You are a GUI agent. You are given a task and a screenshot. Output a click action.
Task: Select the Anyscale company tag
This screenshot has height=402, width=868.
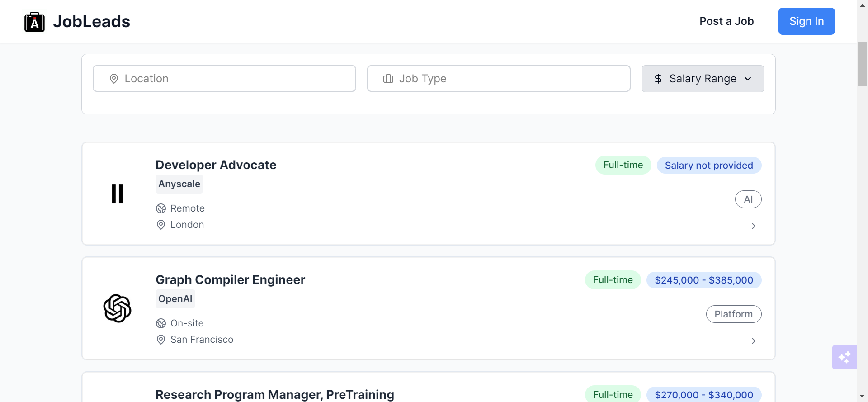pyautogui.click(x=179, y=184)
